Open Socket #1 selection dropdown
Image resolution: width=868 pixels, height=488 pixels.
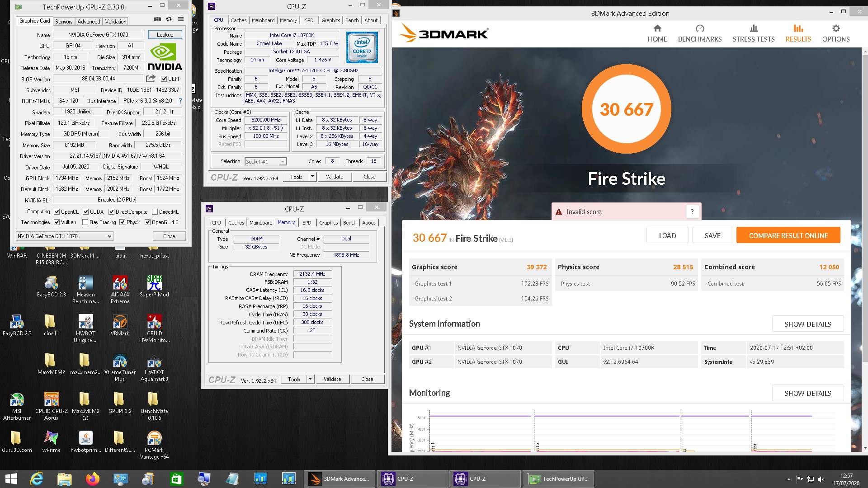tap(265, 161)
